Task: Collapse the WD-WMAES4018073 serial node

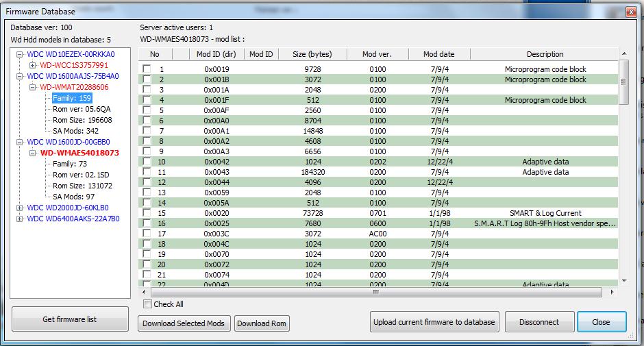Action: tap(32, 153)
